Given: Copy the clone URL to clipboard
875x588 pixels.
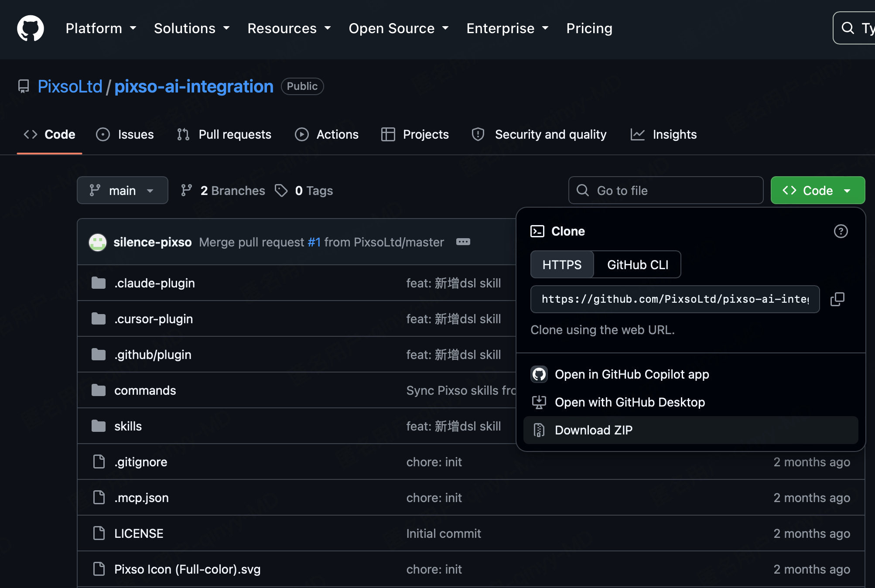Looking at the screenshot, I should (x=837, y=299).
